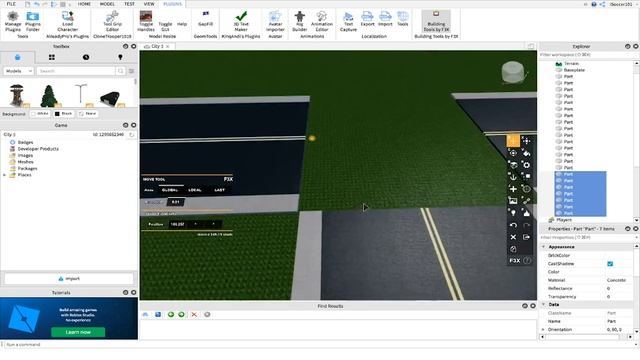Open the Plugins Folder

click(33, 22)
